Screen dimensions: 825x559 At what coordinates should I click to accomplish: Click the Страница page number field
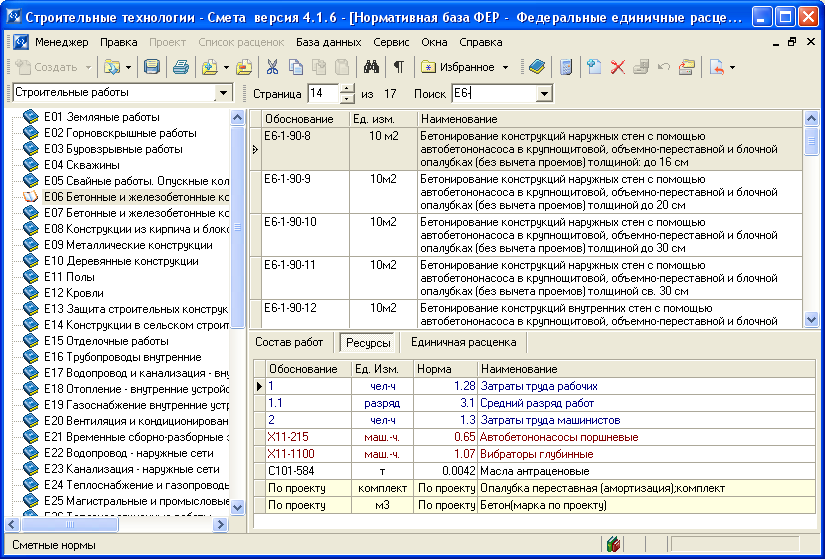coord(324,94)
